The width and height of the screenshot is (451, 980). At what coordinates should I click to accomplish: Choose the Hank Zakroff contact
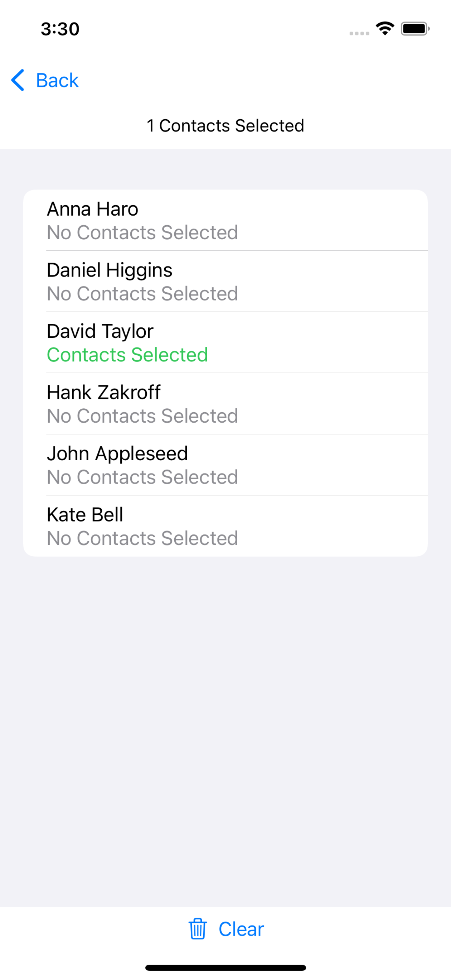pyautogui.click(x=225, y=404)
